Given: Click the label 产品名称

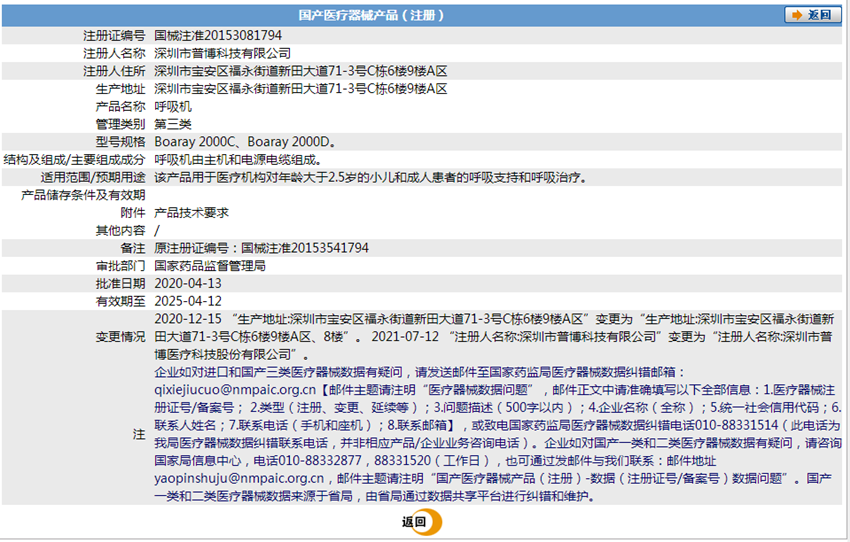Looking at the screenshot, I should (x=121, y=107).
